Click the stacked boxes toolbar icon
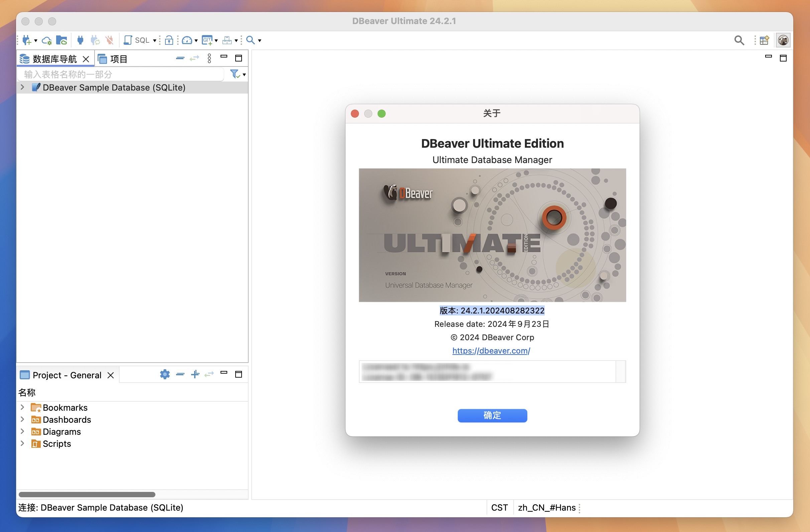The height and width of the screenshot is (532, 810). point(227,40)
